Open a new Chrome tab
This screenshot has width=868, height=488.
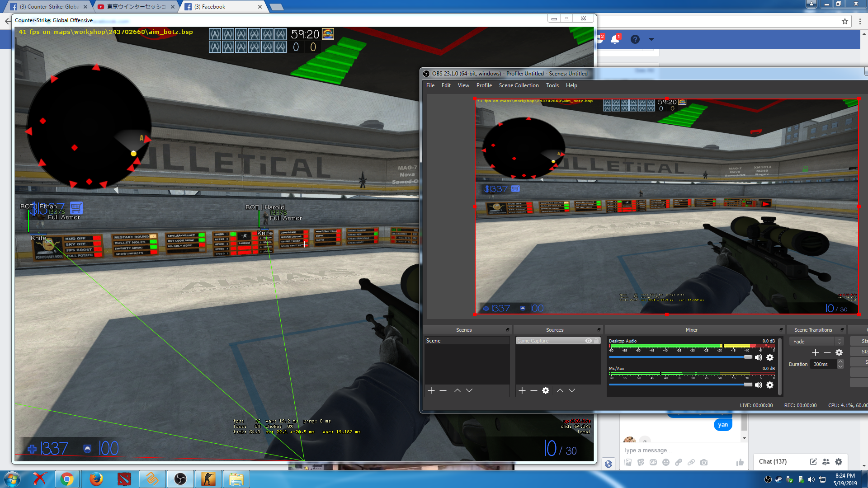point(276,7)
